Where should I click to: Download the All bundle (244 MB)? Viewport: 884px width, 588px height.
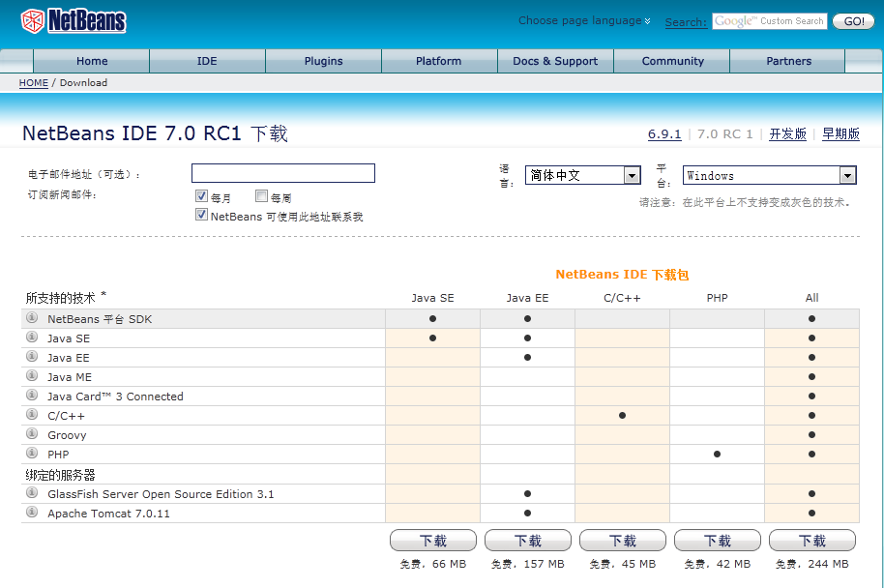811,541
